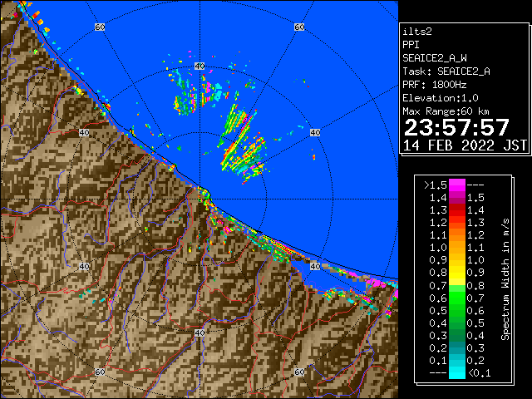Select the date "14 FEB 2022 JST"

[x=465, y=145]
